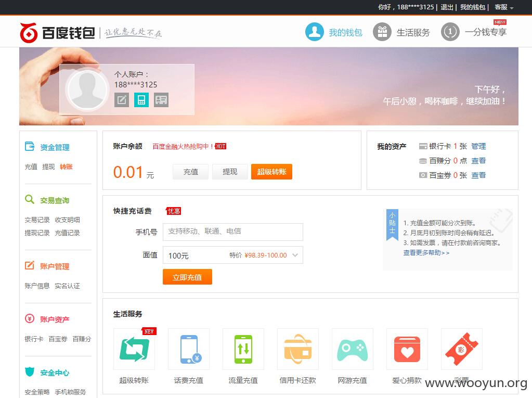Click 查看 link next to 百赚分
Image resolution: width=532 pixels, height=398 pixels.
(478, 161)
